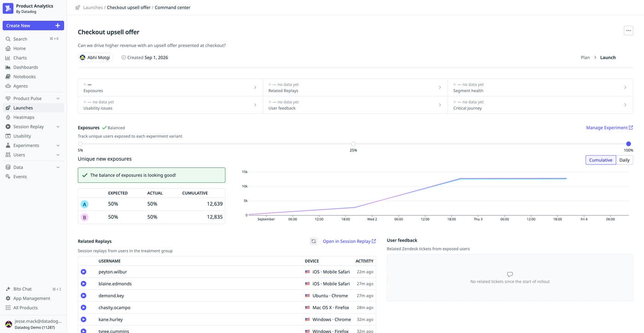The image size is (644, 333).
Task: Expand the Data submenu
Action: coord(58,167)
